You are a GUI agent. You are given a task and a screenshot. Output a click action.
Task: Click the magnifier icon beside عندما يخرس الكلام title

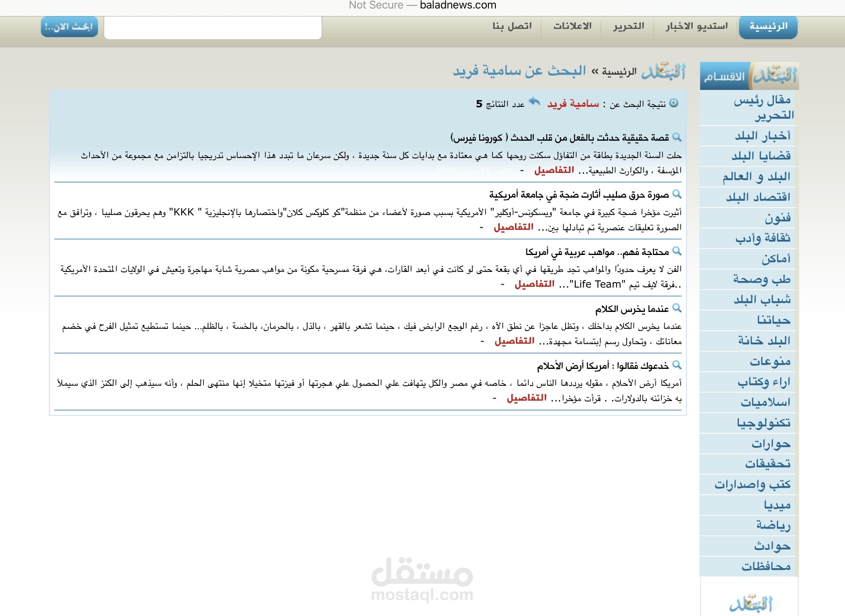click(677, 308)
